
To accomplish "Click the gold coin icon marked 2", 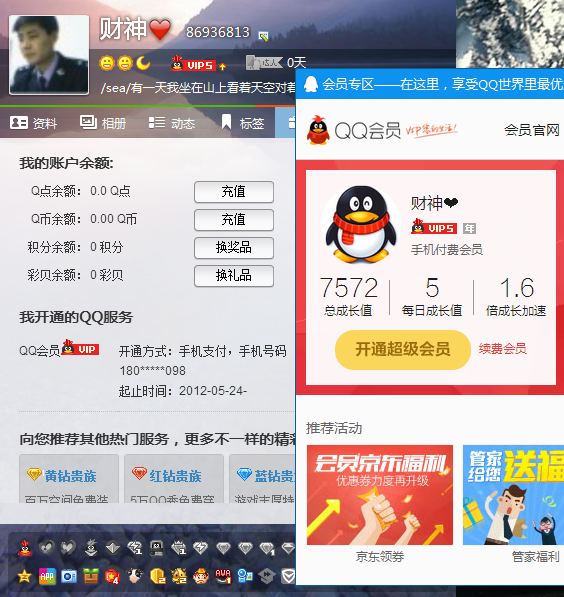I will click(x=157, y=576).
